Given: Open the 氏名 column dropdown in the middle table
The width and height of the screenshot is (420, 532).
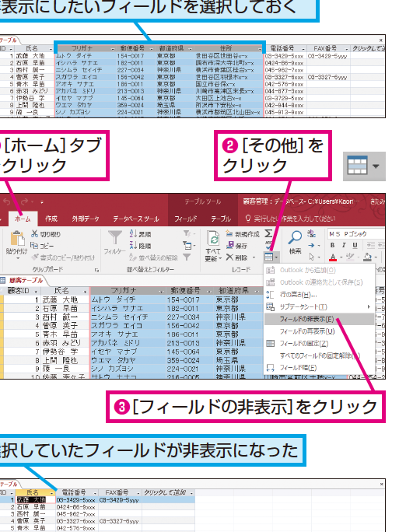Looking at the screenshot, I should point(85,292).
